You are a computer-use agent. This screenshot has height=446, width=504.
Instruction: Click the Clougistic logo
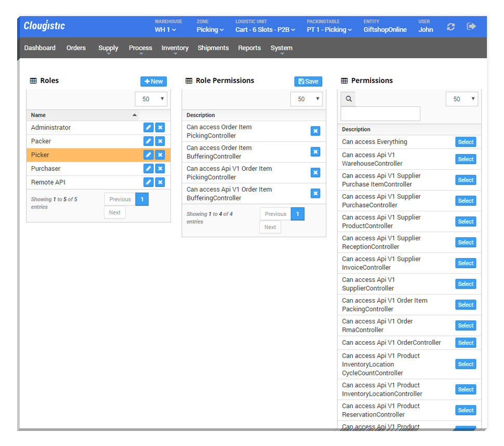pos(44,25)
